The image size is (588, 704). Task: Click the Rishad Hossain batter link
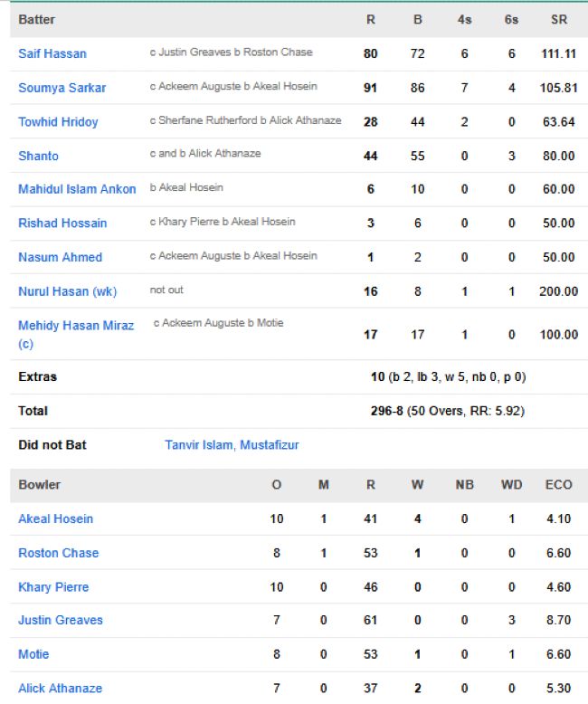tap(62, 223)
